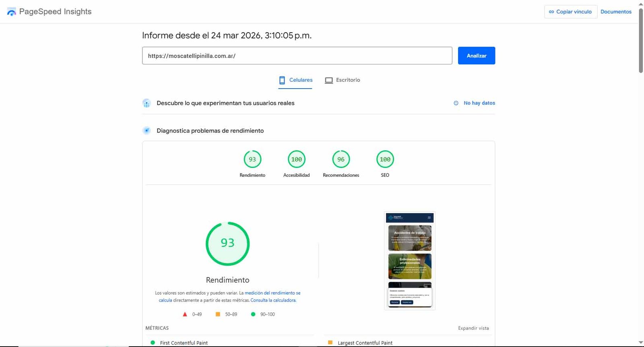Viewport: 644px width, 347px height.
Task: Click the Descubre lo que experimentan tus usuarios reales text
Action: (225, 103)
